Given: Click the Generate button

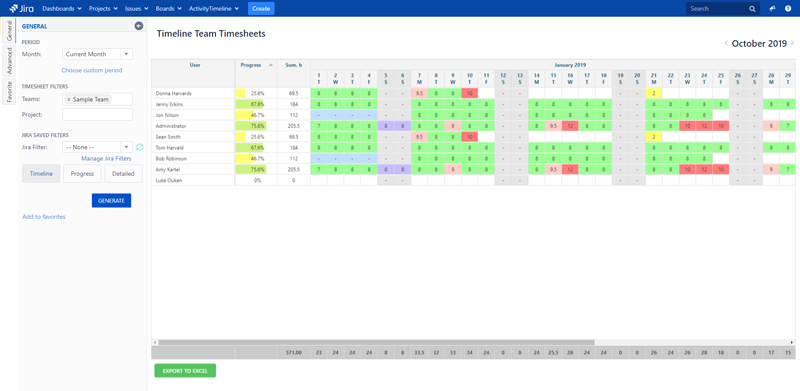Looking at the screenshot, I should pos(111,201).
